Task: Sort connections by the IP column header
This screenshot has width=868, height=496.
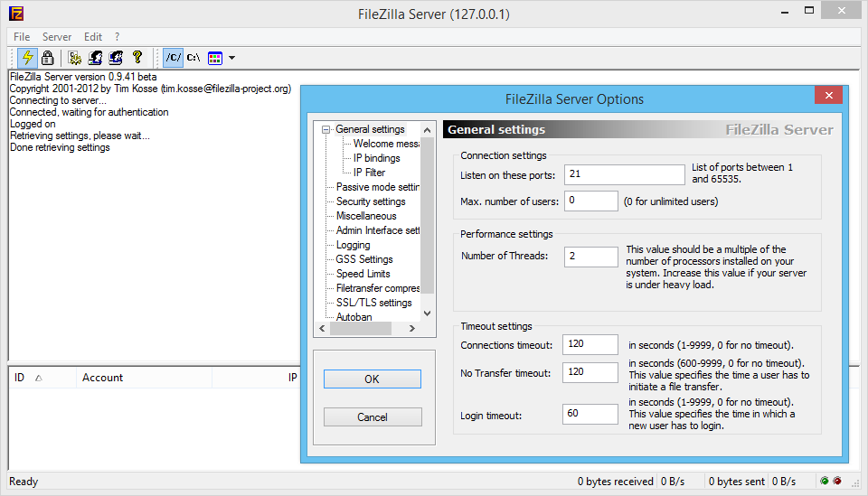Action: (256, 378)
